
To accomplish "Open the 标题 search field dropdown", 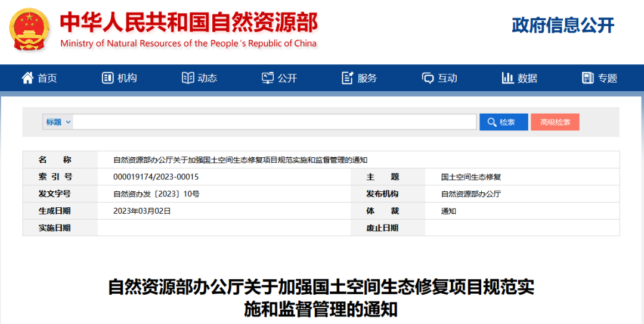I will click(x=58, y=122).
